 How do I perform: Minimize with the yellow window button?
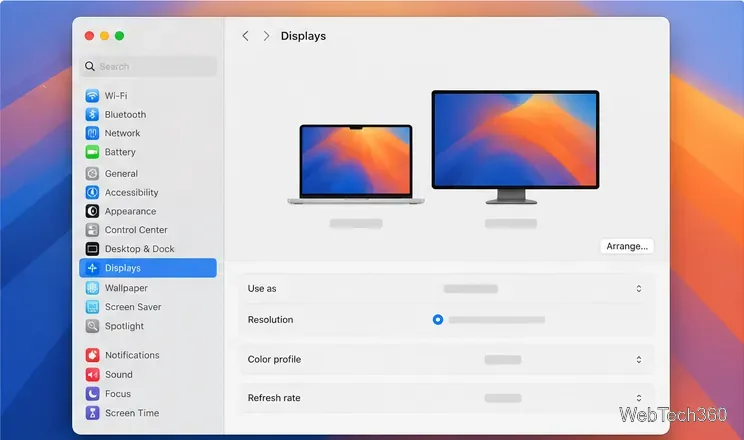point(104,36)
